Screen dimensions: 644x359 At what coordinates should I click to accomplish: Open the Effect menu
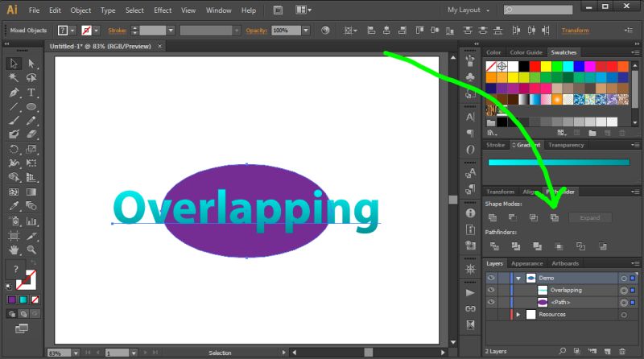[x=163, y=10]
